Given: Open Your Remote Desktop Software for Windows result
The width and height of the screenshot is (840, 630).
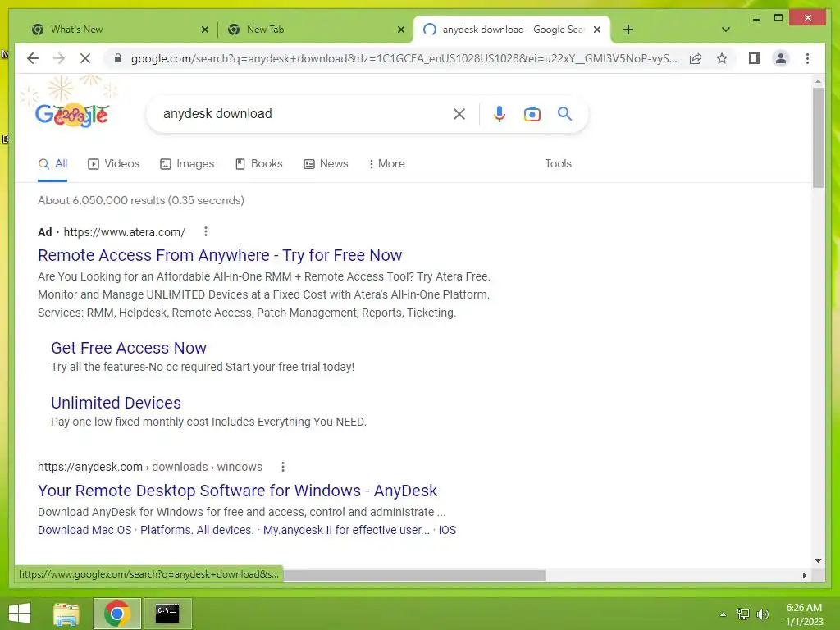Looking at the screenshot, I should (237, 491).
